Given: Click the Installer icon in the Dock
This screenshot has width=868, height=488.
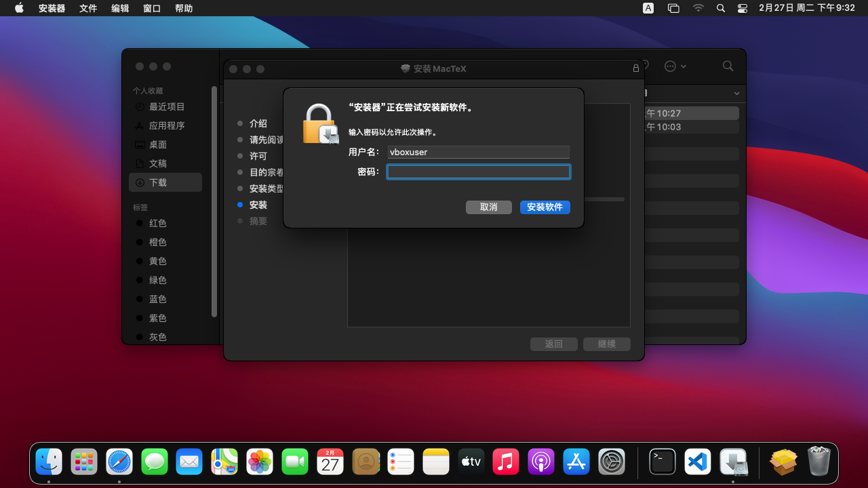Looking at the screenshot, I should [x=733, y=462].
